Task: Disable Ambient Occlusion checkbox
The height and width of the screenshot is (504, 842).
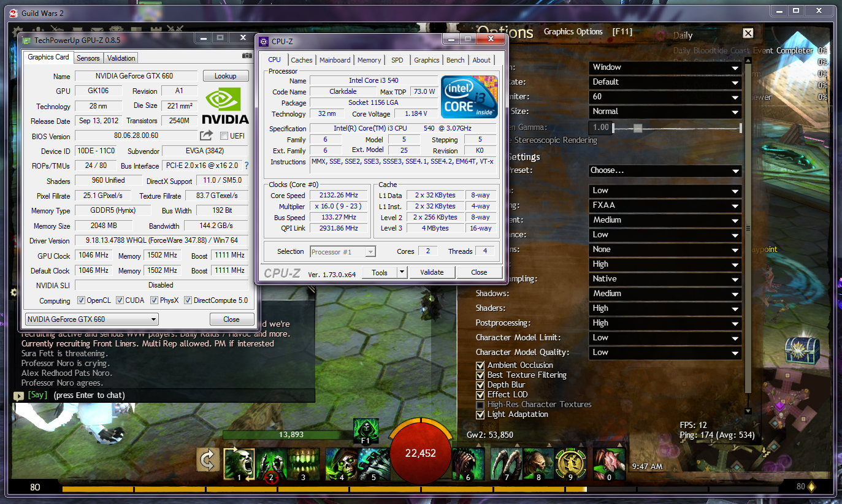Action: [x=481, y=365]
